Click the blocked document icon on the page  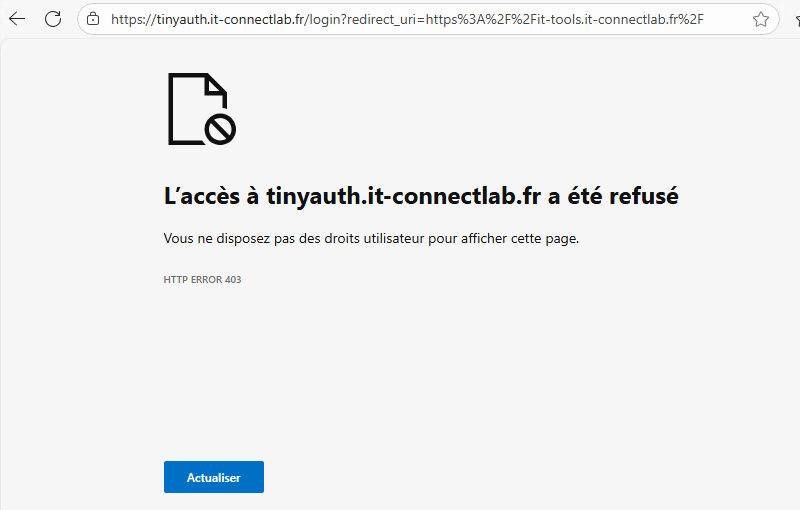(196, 107)
